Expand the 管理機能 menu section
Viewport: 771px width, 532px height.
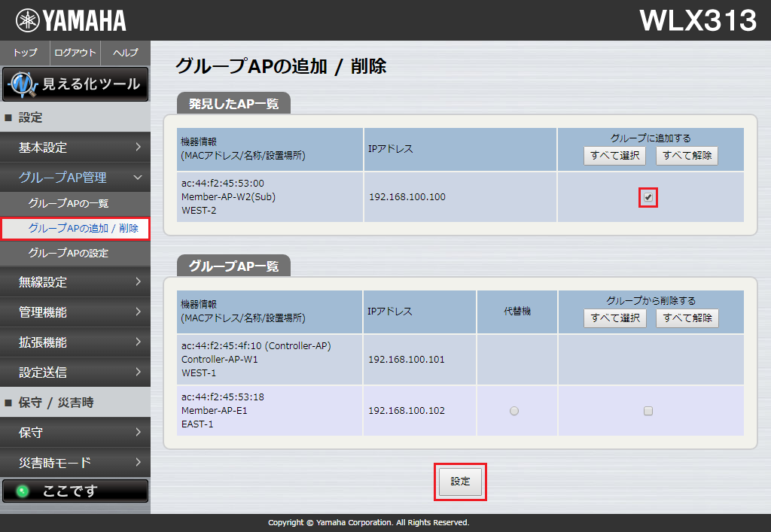(x=75, y=312)
